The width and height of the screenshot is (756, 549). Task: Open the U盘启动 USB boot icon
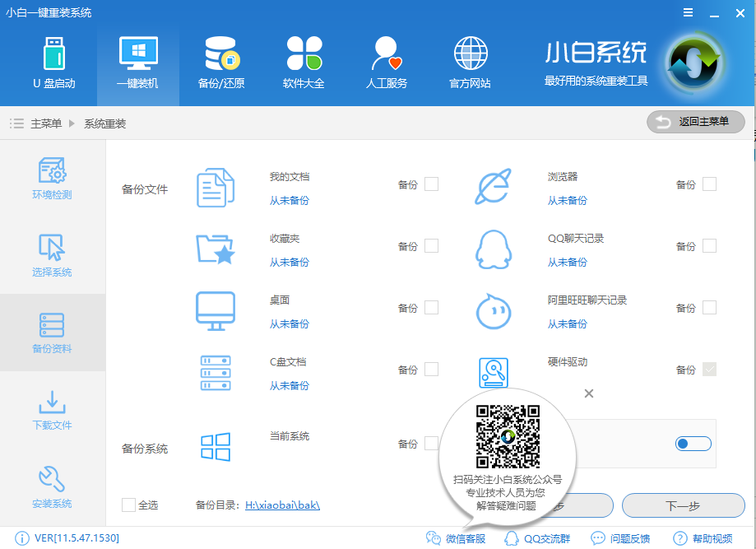53,54
